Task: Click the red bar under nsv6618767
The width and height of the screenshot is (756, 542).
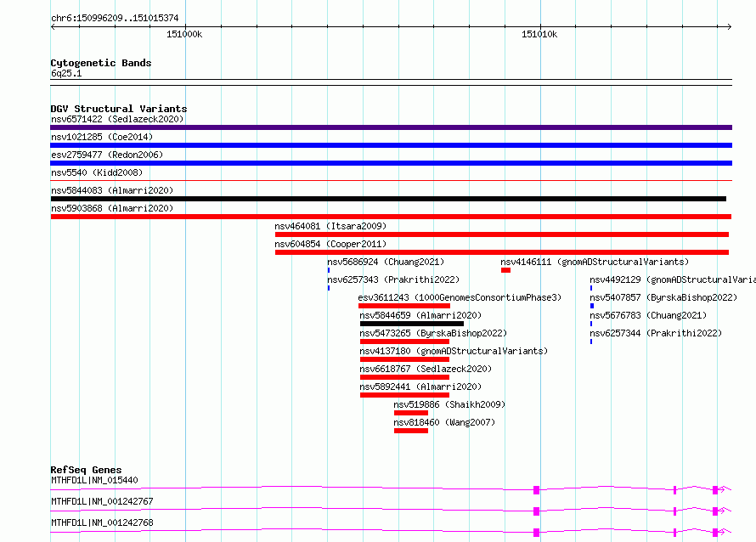Action: tap(404, 377)
